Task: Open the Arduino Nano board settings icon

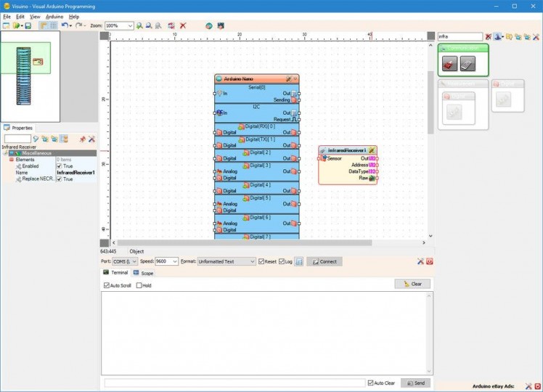Action: 288,78
